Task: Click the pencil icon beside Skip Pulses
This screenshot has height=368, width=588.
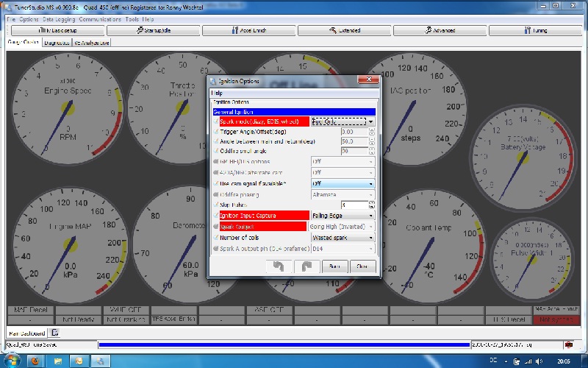Action: [x=215, y=205]
